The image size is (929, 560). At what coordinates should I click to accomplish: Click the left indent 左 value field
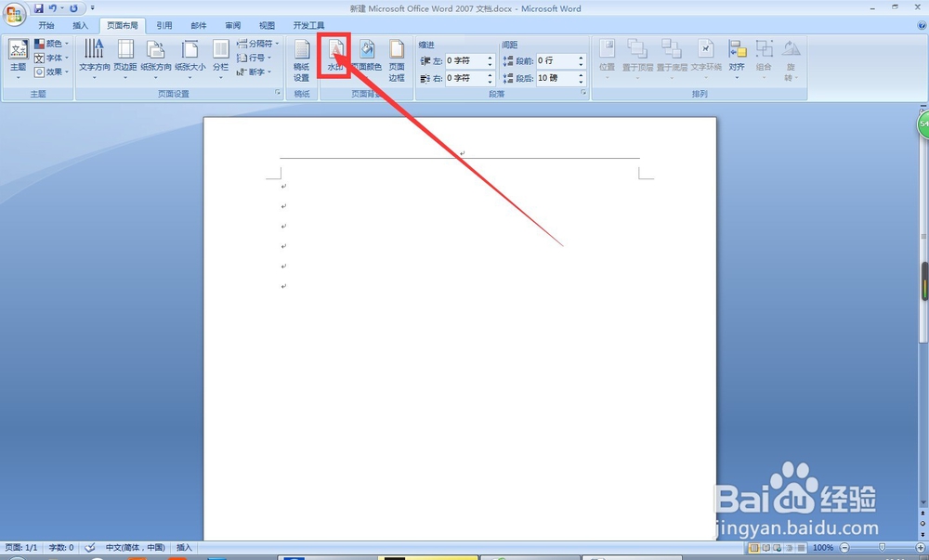(x=465, y=60)
